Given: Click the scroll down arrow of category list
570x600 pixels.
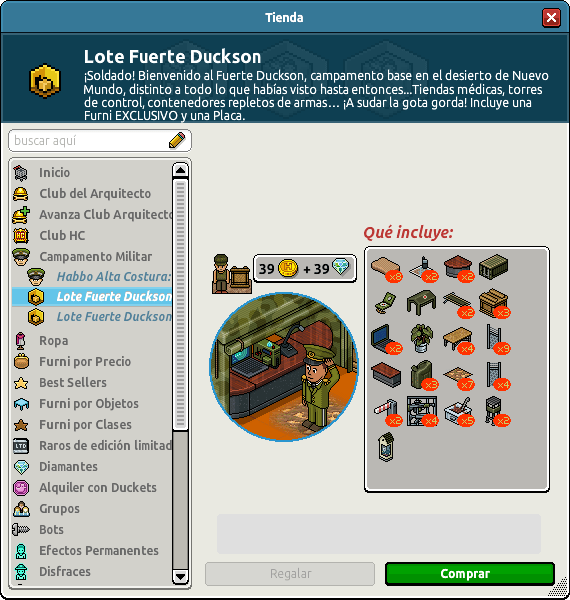Looking at the screenshot, I should coord(181,576).
